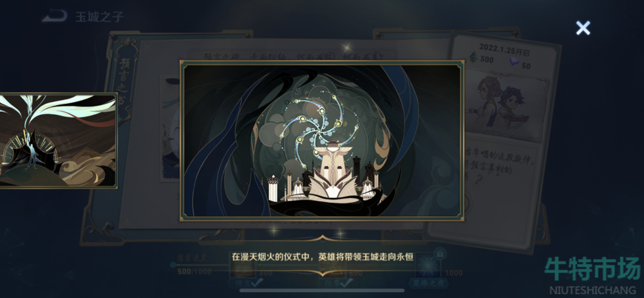Toggle the 往事 checkmark label
The image size is (644, 298).
[336, 283]
